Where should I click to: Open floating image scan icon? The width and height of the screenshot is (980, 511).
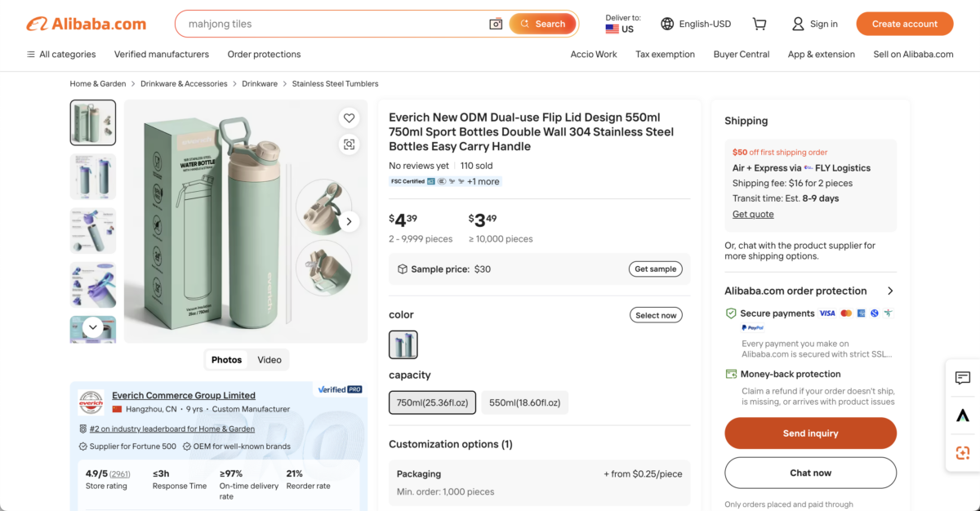963,452
